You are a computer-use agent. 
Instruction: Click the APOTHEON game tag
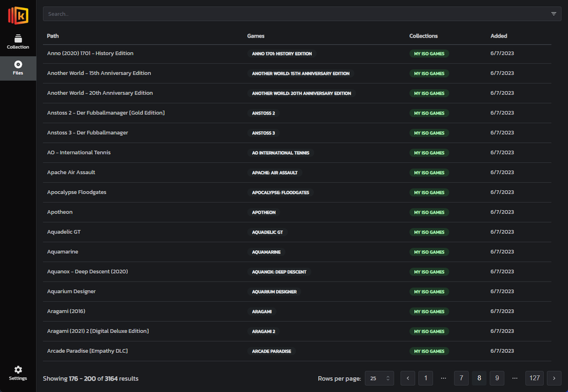point(264,213)
